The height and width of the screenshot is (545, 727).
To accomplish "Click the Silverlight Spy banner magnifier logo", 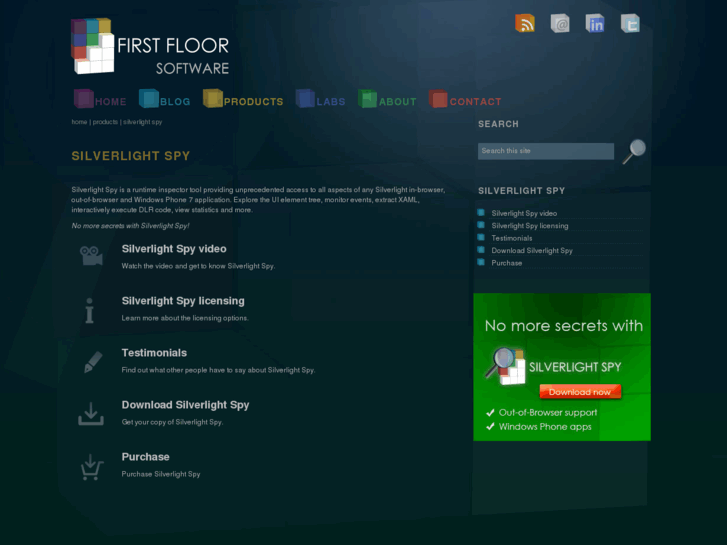I will [x=505, y=366].
